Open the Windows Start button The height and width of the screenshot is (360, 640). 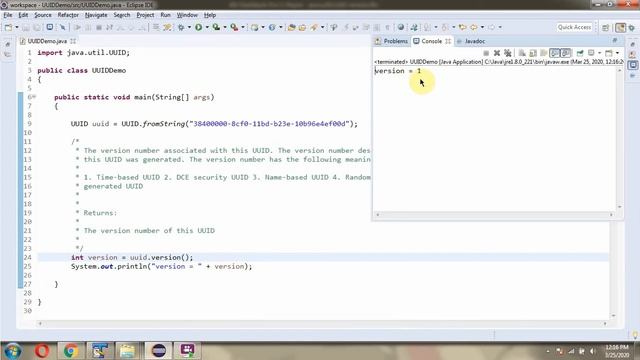point(12,351)
